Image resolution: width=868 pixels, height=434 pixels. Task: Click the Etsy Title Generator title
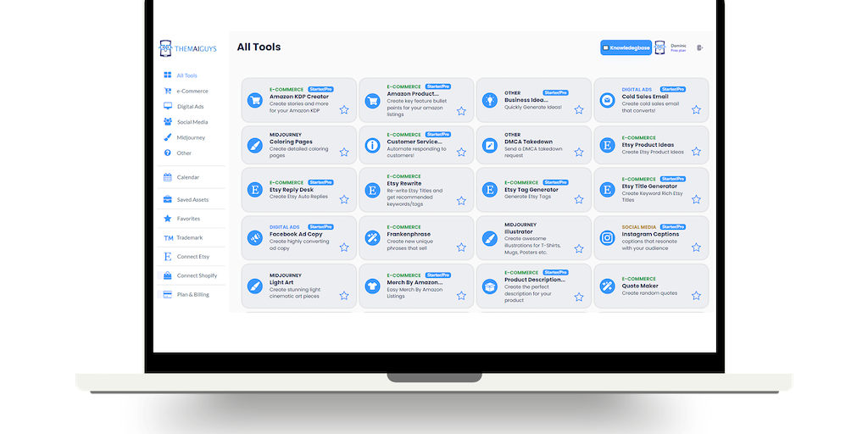pyautogui.click(x=649, y=186)
